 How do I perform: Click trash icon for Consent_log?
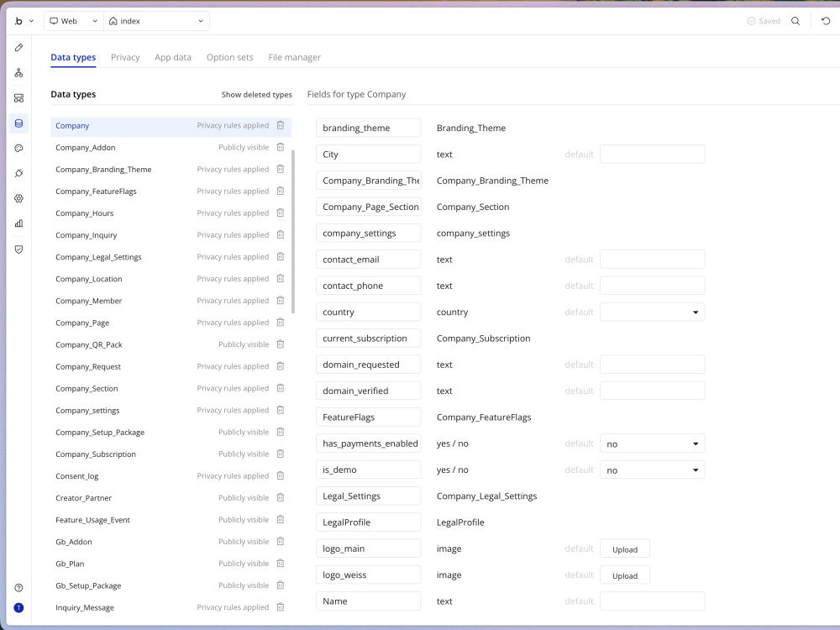pos(281,475)
